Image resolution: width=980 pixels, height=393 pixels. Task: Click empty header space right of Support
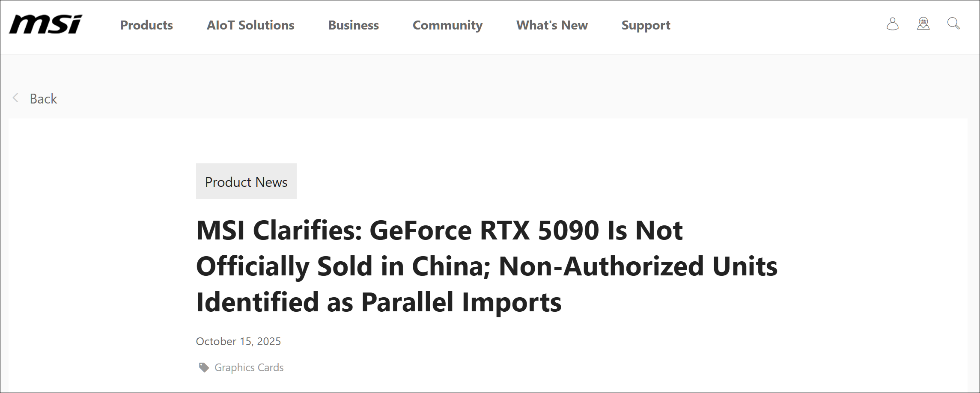771,26
